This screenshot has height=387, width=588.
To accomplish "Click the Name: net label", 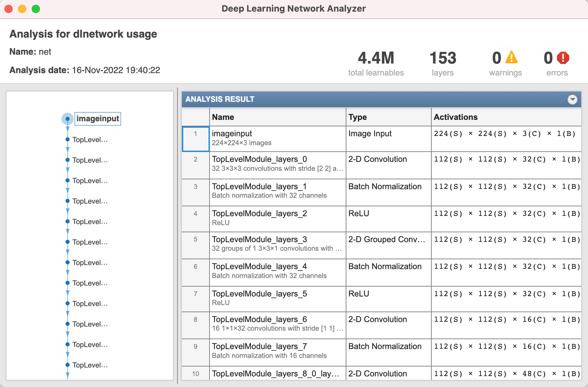I will point(30,52).
